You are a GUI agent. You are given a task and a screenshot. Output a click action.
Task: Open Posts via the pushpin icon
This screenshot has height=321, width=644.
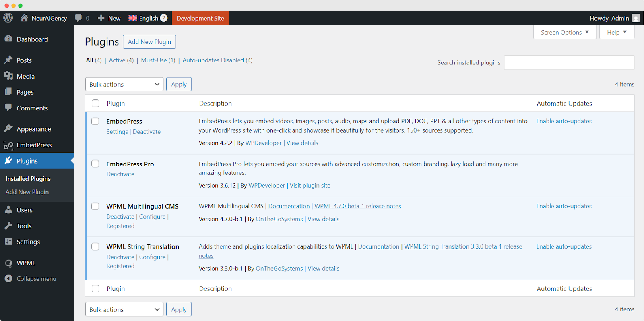tap(8, 60)
